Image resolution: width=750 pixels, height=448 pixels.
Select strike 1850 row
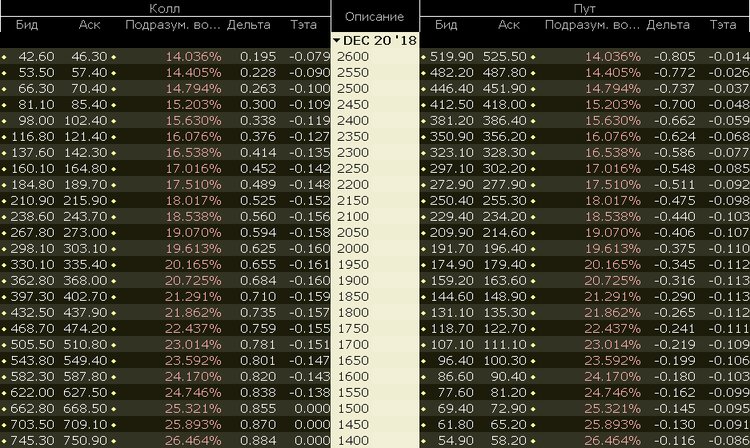coord(353,297)
